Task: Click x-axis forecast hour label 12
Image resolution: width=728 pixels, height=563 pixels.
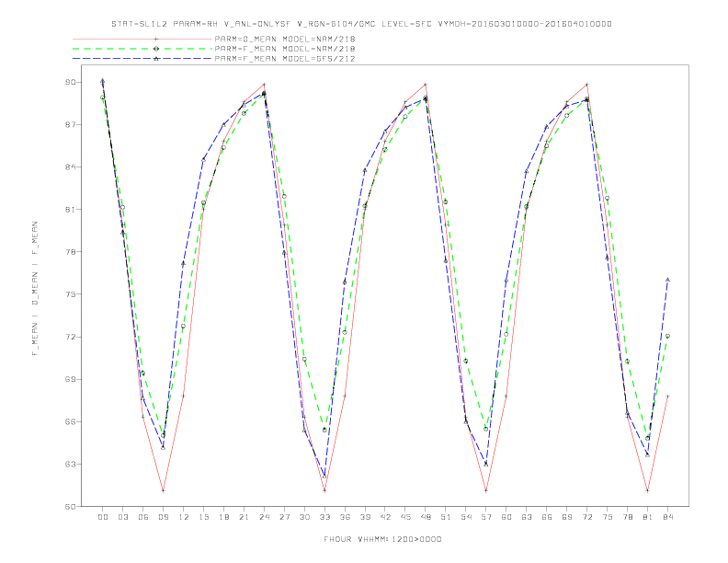Action: click(184, 517)
